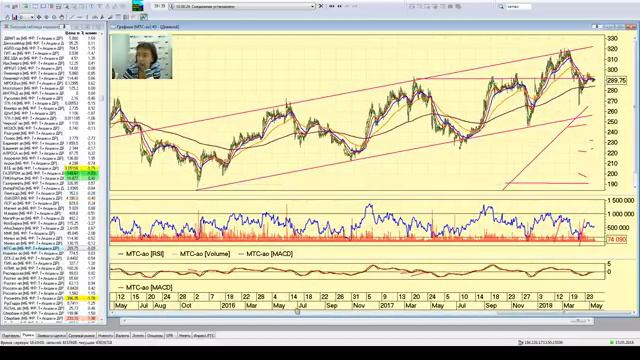Click the highlighted chart icon ending the drawing toolbar
This screenshot has height=360, width=640.
[x=144, y=17]
